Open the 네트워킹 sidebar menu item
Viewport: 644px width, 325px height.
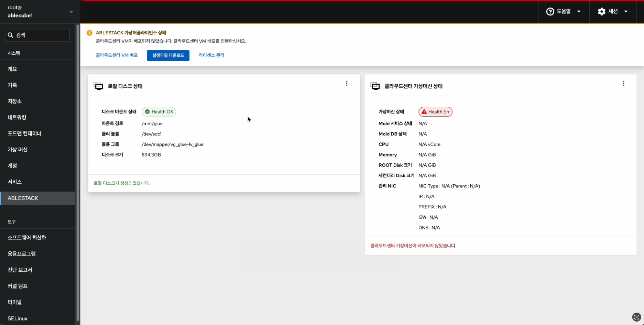coord(17,117)
